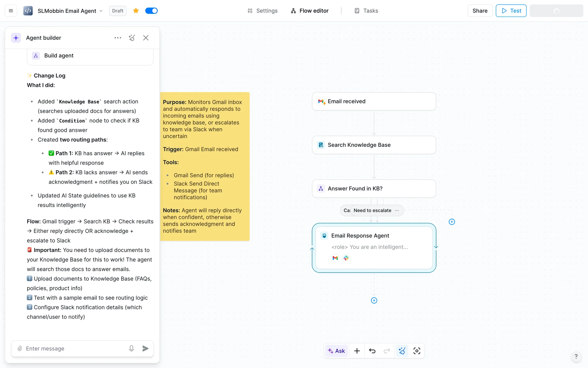Toggle Agent builder panel from bottom toolbar
Viewport: 588px width, 368px height.
[402, 351]
